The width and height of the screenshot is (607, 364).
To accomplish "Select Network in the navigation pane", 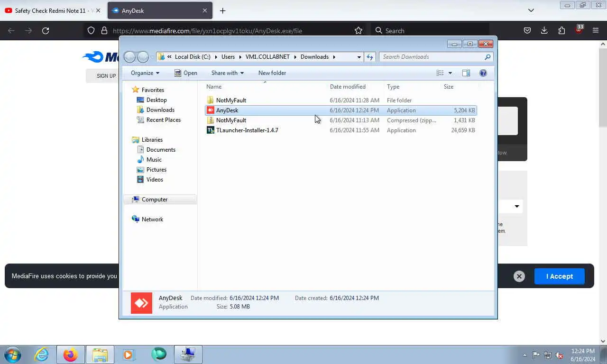I will coord(152,219).
